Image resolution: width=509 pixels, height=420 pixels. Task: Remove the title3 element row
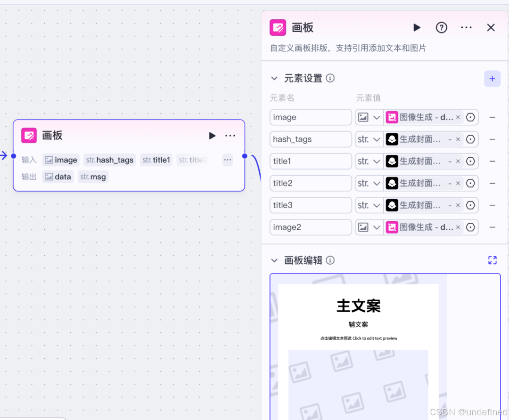pos(492,205)
